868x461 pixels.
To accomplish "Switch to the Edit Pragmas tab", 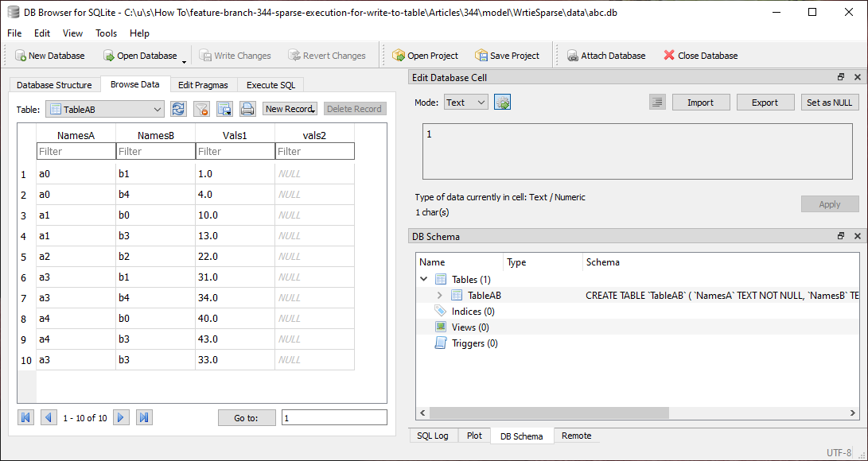I will pos(204,84).
